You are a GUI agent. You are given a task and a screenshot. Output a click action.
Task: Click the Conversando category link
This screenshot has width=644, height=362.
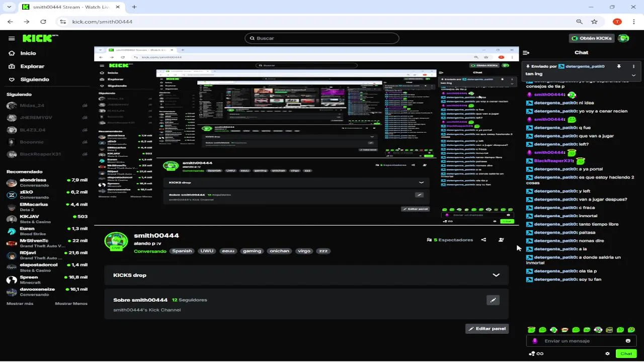point(150,251)
